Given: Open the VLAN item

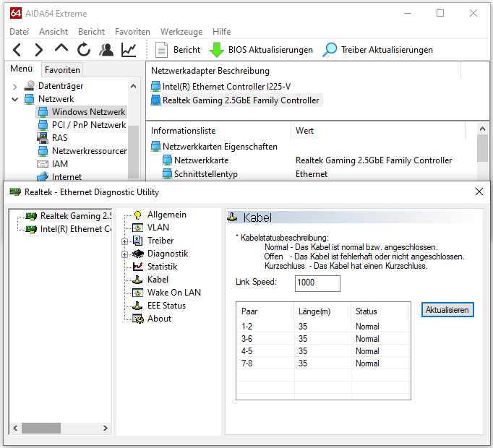Looking at the screenshot, I should tap(158, 228).
